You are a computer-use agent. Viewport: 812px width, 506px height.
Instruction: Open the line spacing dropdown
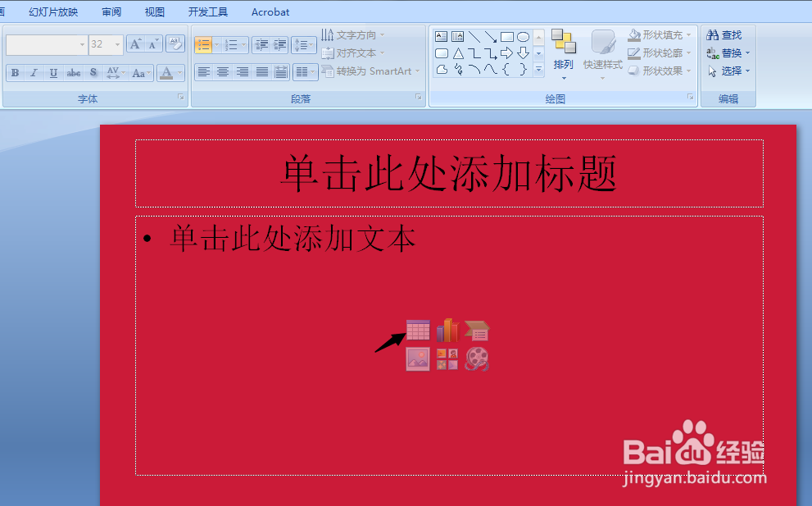(x=304, y=44)
